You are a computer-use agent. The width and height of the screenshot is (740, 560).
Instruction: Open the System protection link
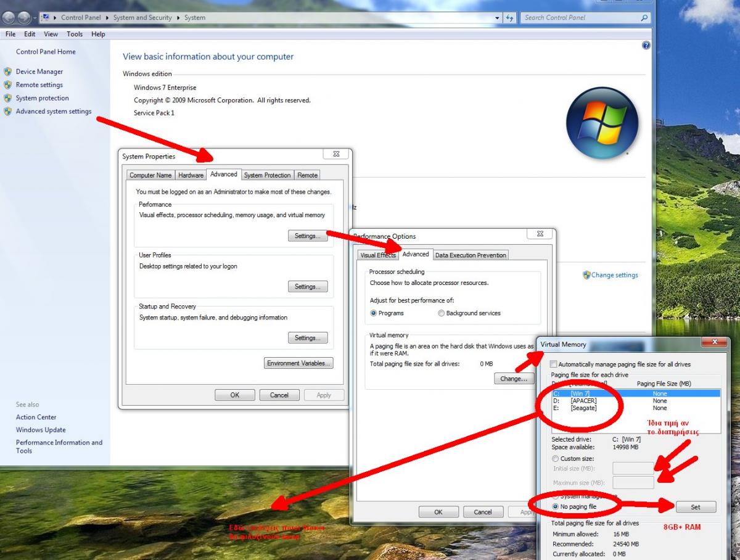click(43, 98)
